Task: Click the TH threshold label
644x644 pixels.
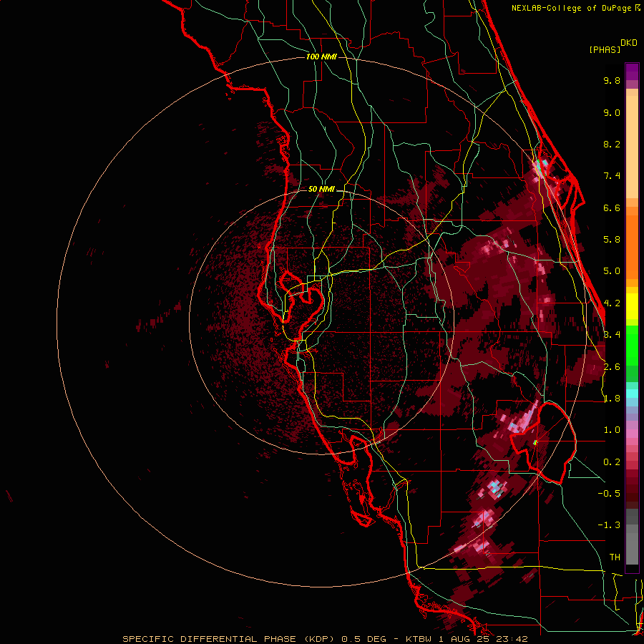Action: [615, 557]
